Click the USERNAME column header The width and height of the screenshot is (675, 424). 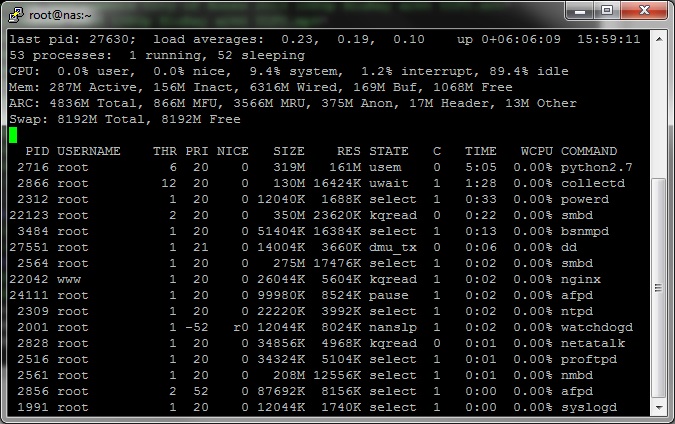(89, 151)
